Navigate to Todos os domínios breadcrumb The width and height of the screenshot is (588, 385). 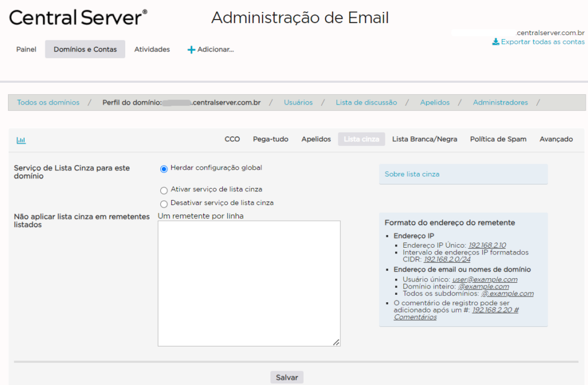pyautogui.click(x=48, y=103)
